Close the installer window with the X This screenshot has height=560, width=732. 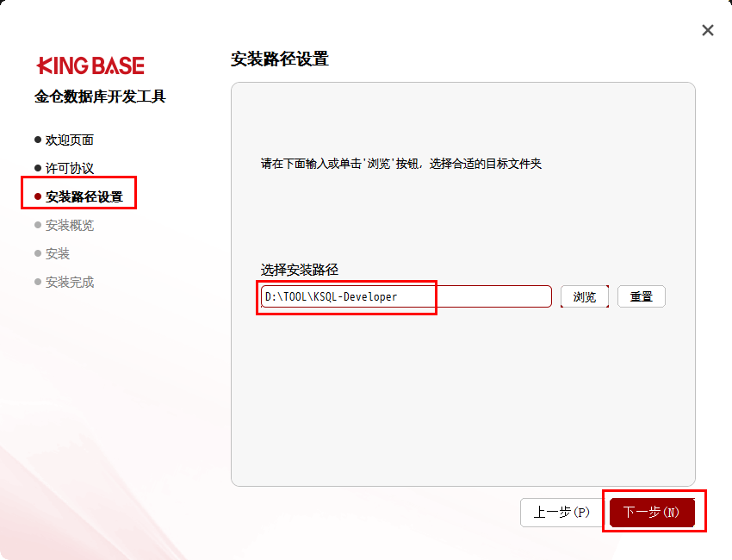tap(708, 30)
